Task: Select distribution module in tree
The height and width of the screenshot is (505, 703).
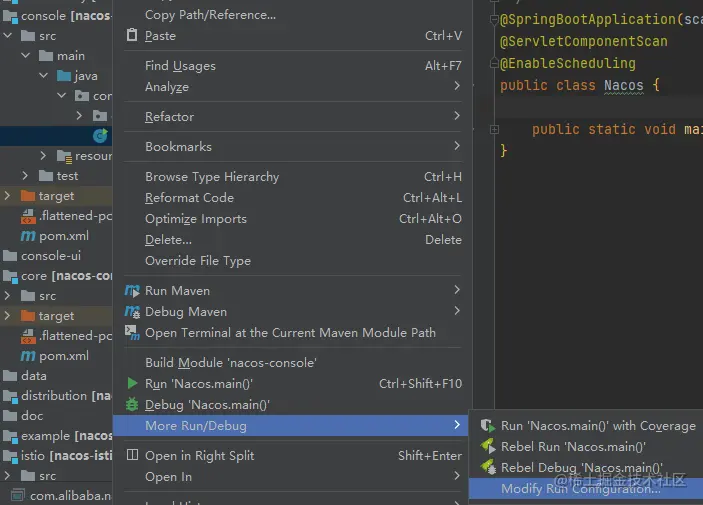Action: [x=56, y=396]
